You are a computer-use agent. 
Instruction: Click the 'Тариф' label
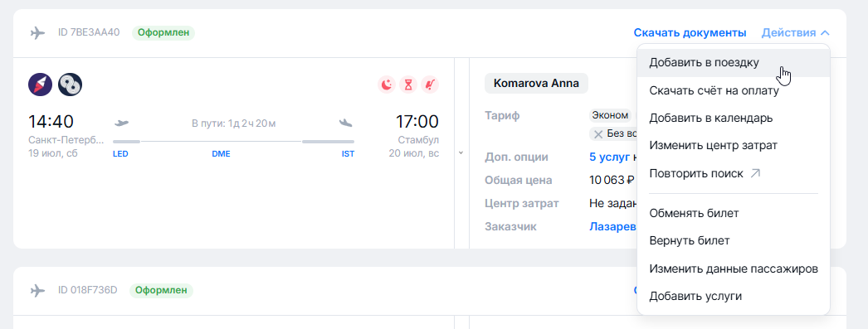503,115
